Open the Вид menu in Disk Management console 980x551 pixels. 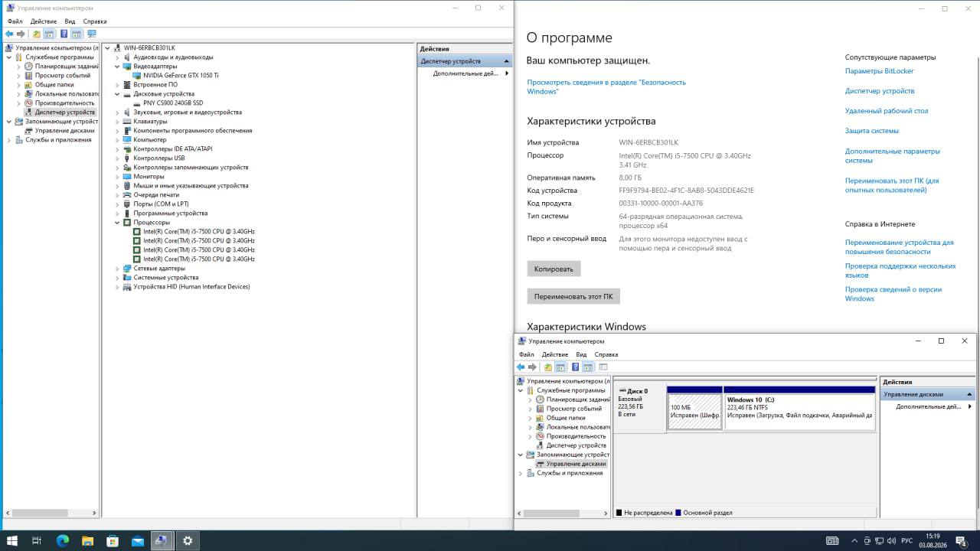pyautogui.click(x=581, y=354)
